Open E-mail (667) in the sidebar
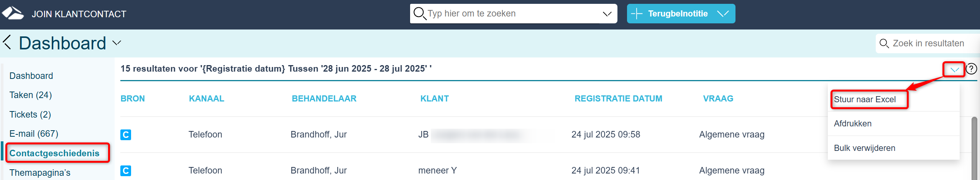This screenshot has width=980, height=180. (x=34, y=134)
